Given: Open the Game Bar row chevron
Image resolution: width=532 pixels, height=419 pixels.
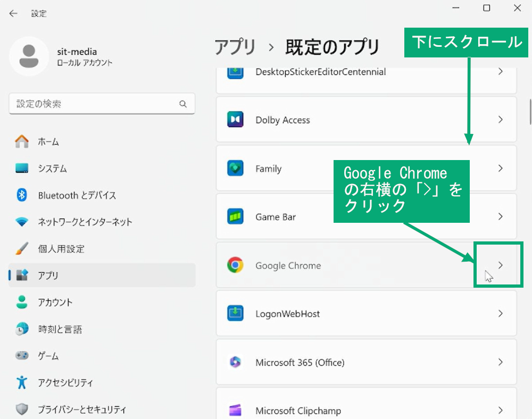Looking at the screenshot, I should point(501,216).
